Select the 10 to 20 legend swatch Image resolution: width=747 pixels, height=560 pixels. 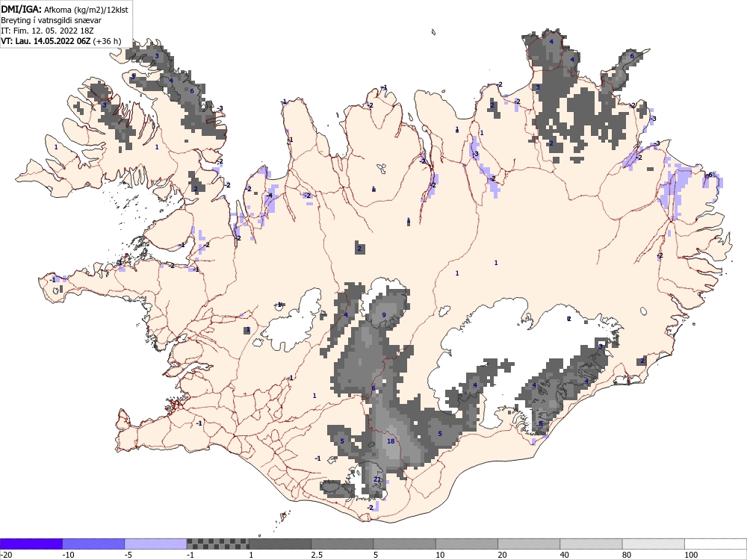(x=467, y=544)
